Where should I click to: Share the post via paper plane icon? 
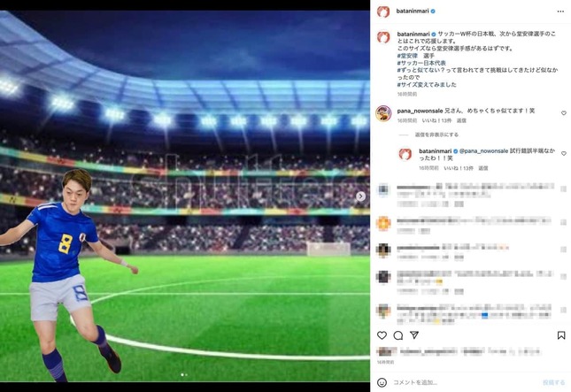tap(414, 334)
